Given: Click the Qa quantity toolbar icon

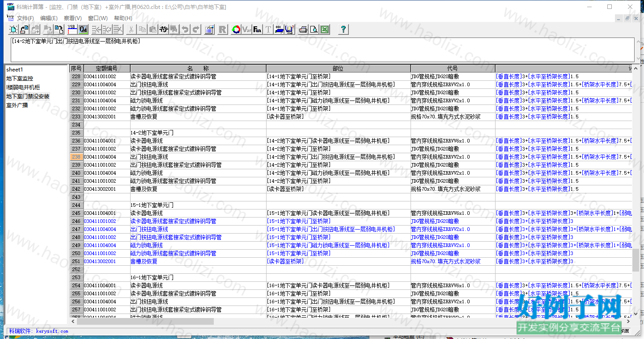Looking at the screenshot, I should coord(83,29).
